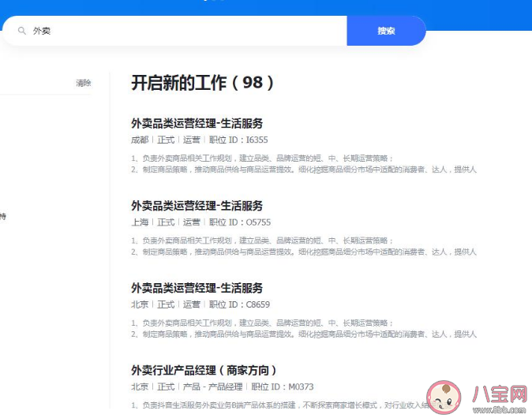Click description line 1 of the 成都 job
Image resolution: width=532 pixels, height=418 pixels.
262,159
